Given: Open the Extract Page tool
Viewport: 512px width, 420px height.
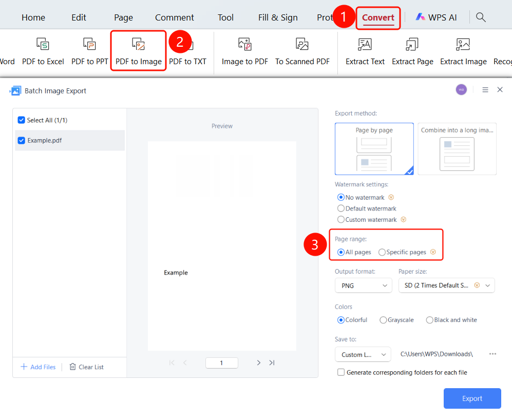Looking at the screenshot, I should 412,51.
